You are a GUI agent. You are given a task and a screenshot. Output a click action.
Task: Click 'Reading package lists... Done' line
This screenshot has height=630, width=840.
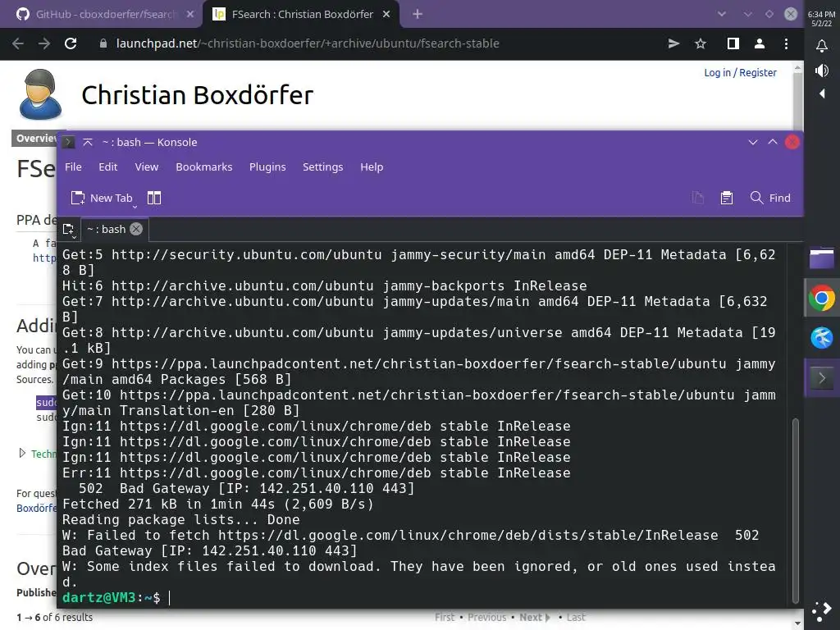[181, 519]
